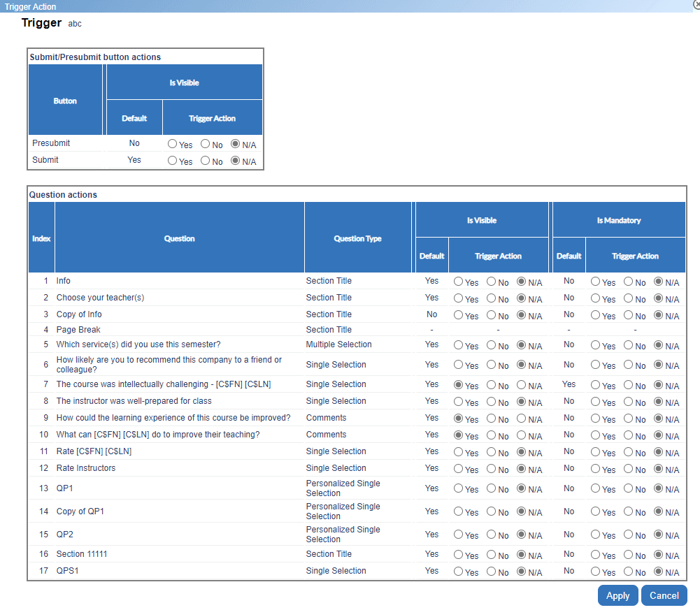Select N/A for Submit visibility trigger
The image size is (700, 610).
click(x=235, y=161)
